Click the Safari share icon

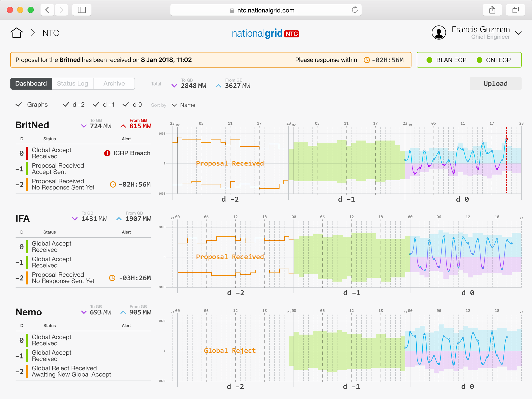point(492,10)
